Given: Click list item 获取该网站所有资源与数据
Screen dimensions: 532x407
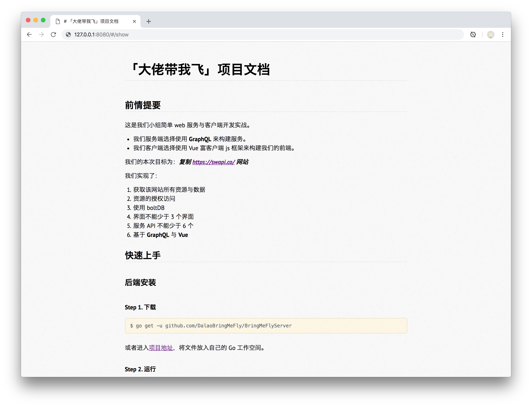Looking at the screenshot, I should (169, 189).
